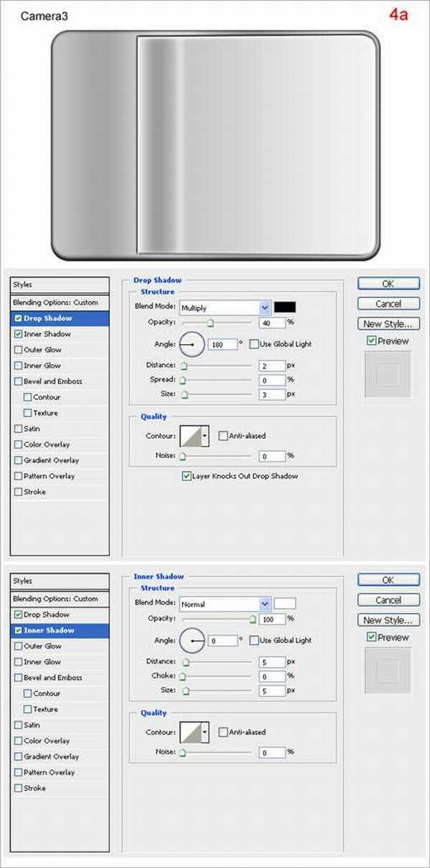Open the Normal blend mode dropdown
The width and height of the screenshot is (430, 868).
pos(264,604)
